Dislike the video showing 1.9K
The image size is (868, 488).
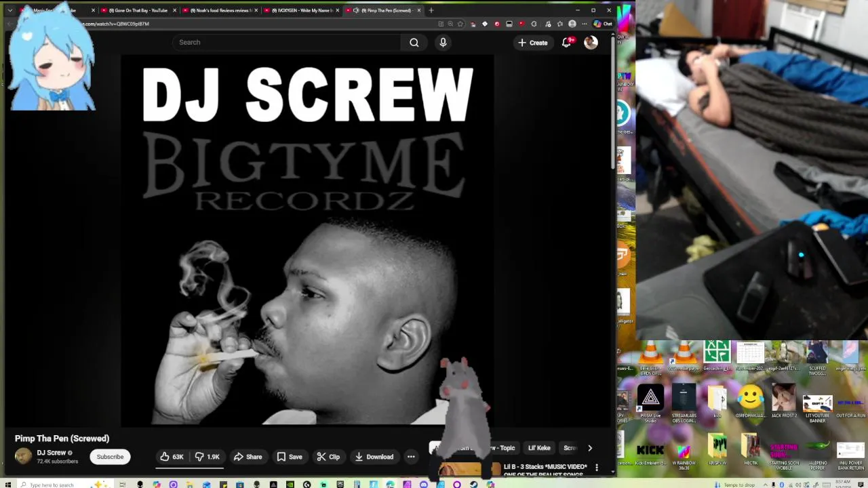(207, 457)
